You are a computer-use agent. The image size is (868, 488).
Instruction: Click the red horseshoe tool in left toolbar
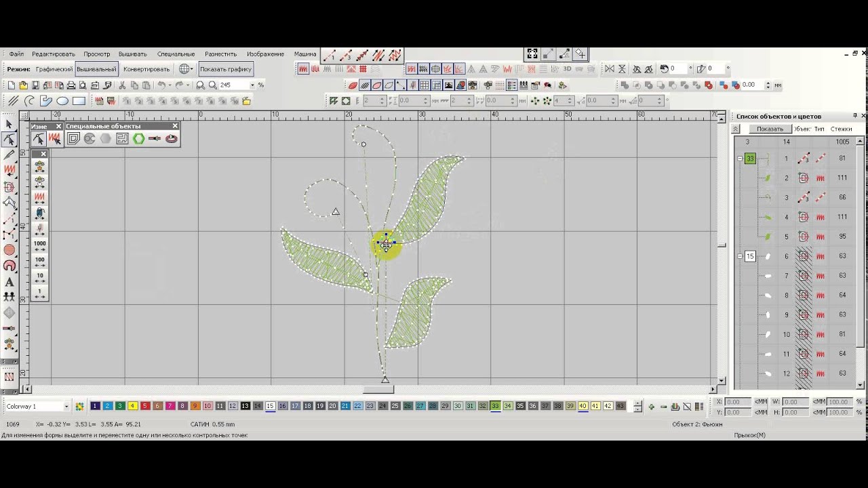(x=9, y=266)
